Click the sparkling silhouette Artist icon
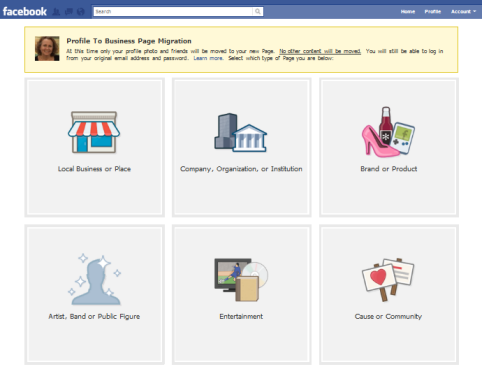This screenshot has height=380, width=482. coord(95,280)
